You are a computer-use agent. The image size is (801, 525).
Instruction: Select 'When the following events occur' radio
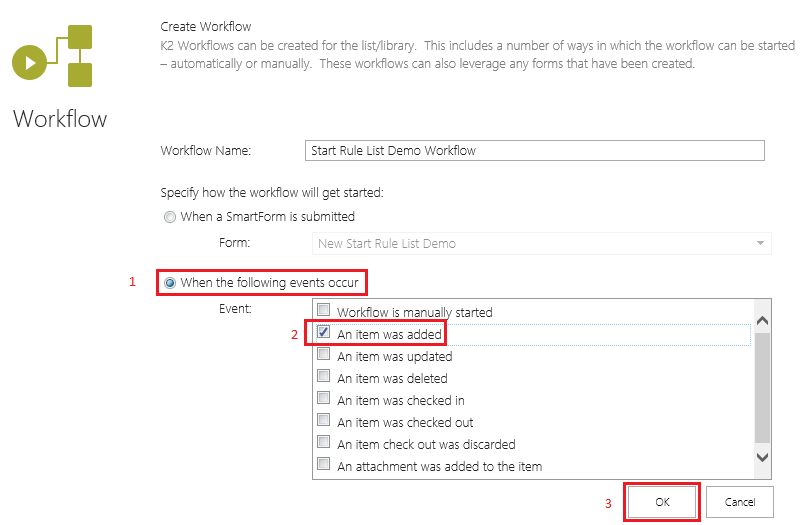pos(170,283)
